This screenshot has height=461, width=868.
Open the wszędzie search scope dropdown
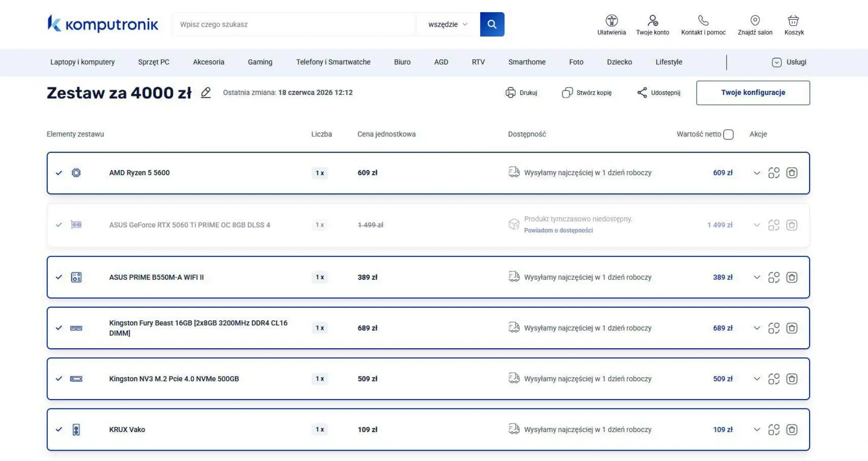[x=448, y=24]
